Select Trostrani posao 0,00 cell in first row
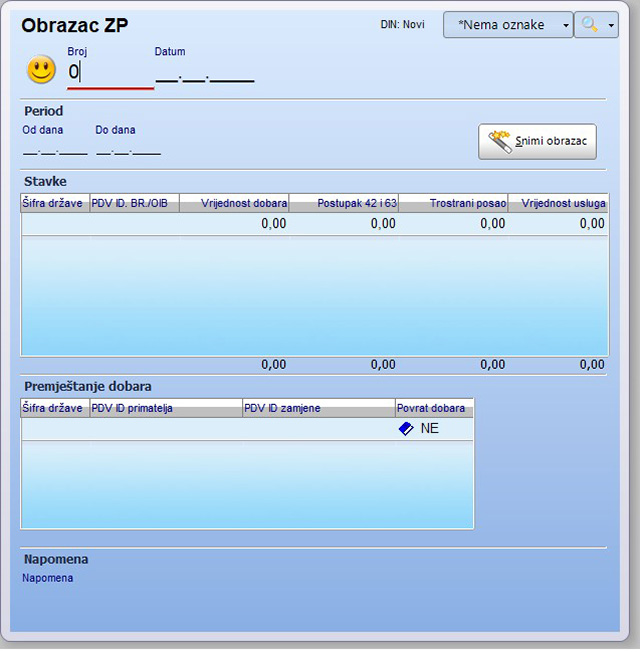Screen dimensions: 640x652 [453, 224]
